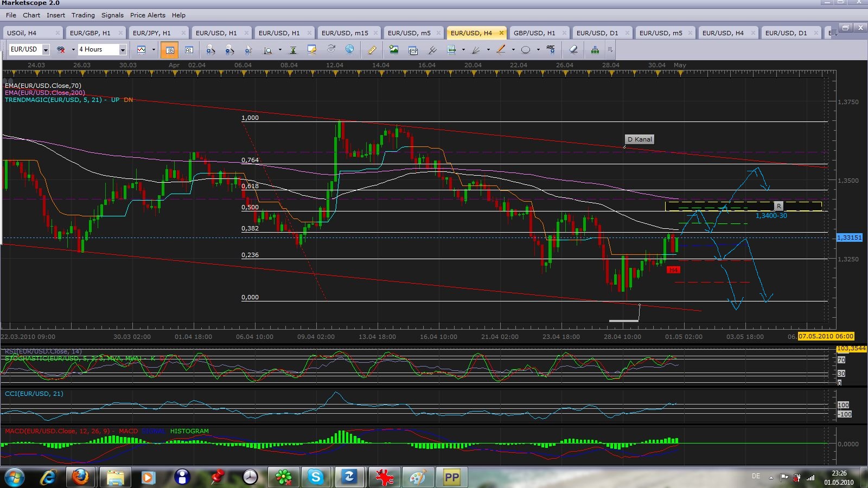Screen dimensions: 868x488
Task: Click the chart template window icon
Action: click(x=413, y=50)
